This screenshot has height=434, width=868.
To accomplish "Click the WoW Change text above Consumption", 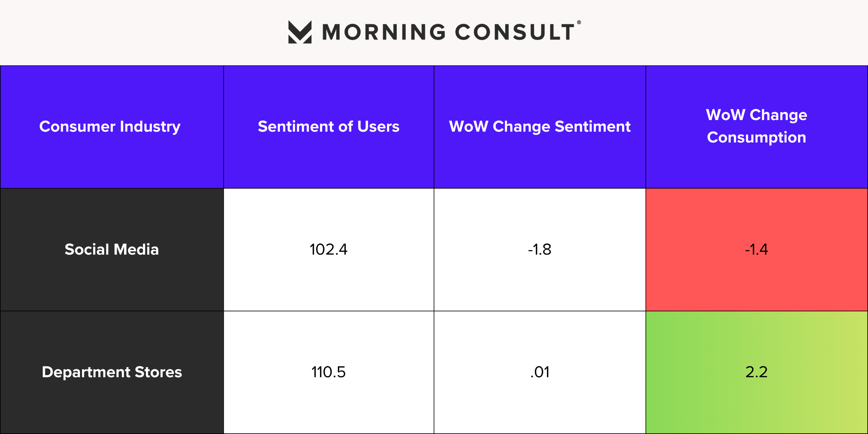I will coord(756,115).
